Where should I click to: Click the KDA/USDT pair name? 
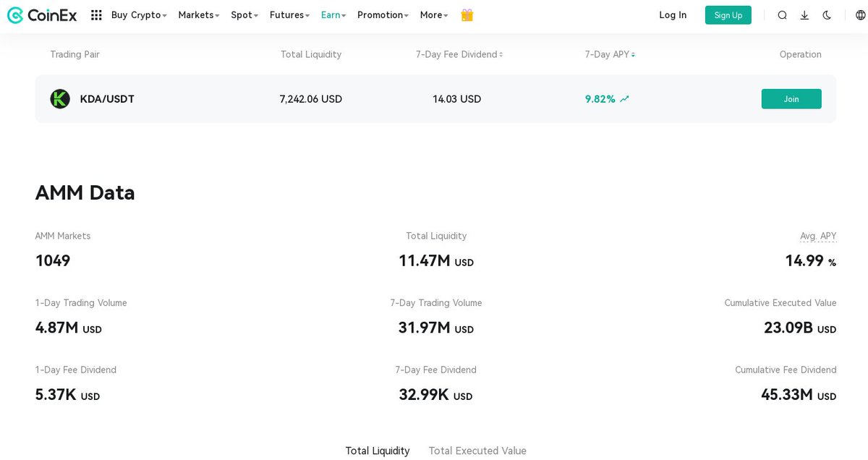[107, 99]
